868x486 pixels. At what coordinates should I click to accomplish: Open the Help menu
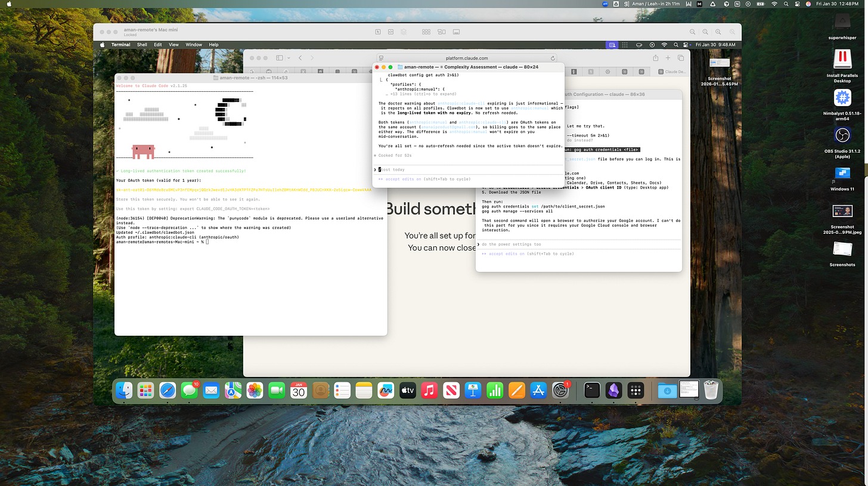click(213, 45)
